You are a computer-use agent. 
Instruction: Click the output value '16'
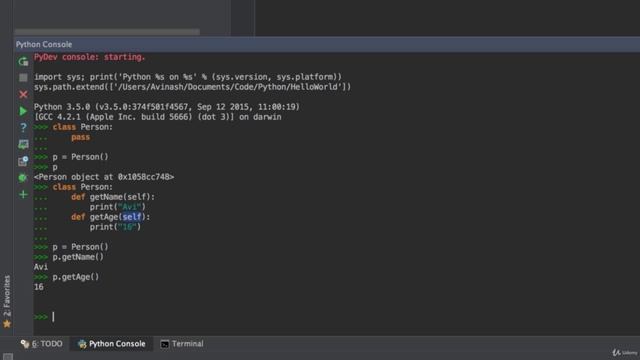pos(39,287)
